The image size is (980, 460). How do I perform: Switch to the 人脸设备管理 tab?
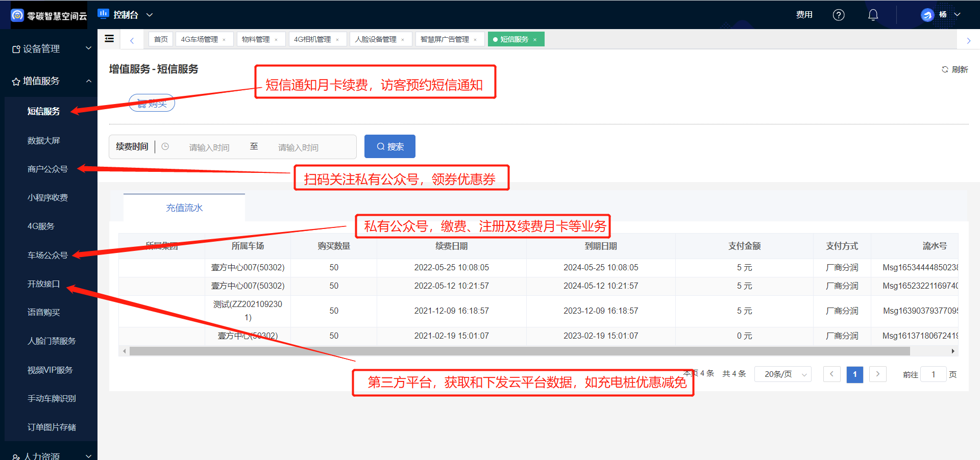coord(376,39)
